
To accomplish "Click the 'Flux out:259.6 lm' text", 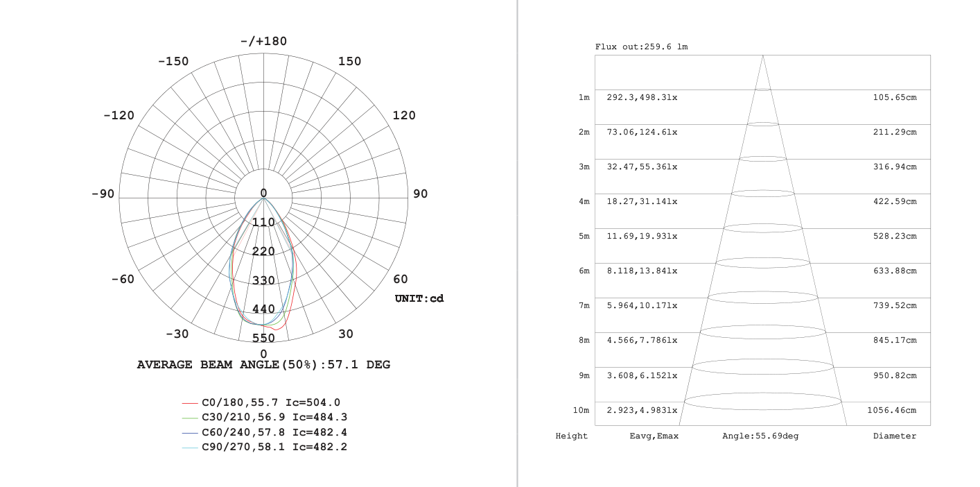I will click(642, 47).
